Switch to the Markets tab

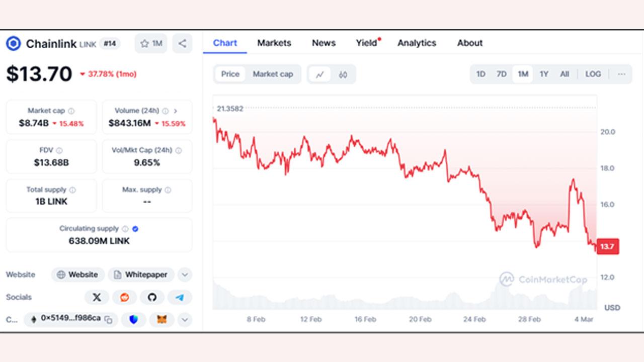274,43
